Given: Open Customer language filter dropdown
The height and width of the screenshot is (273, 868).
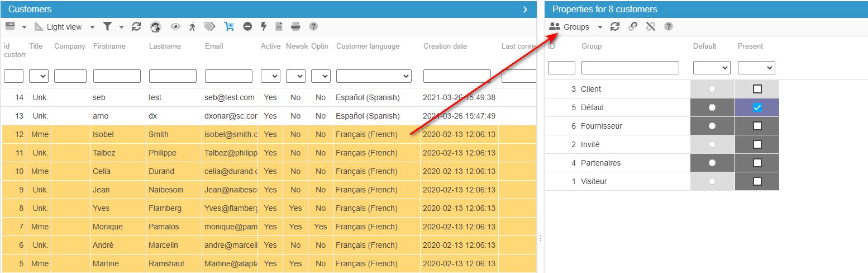Looking at the screenshot, I should [x=373, y=76].
